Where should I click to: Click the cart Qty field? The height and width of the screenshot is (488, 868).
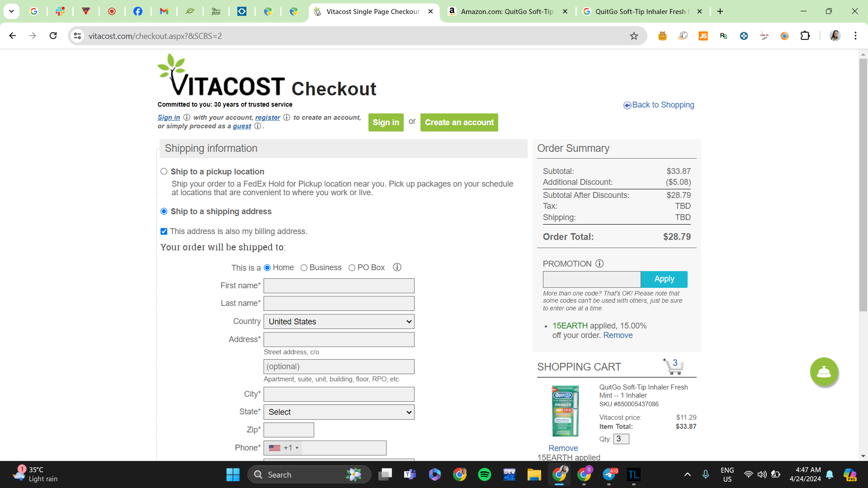pos(621,439)
